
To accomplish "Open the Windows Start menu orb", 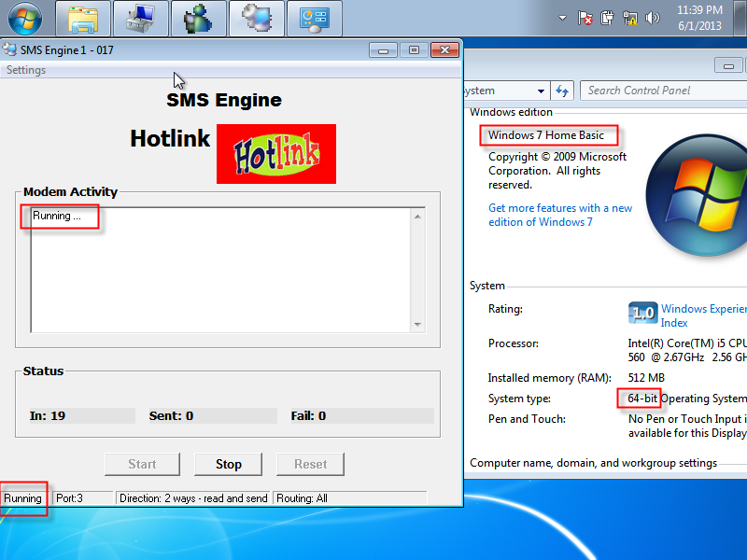I will tap(24, 17).
